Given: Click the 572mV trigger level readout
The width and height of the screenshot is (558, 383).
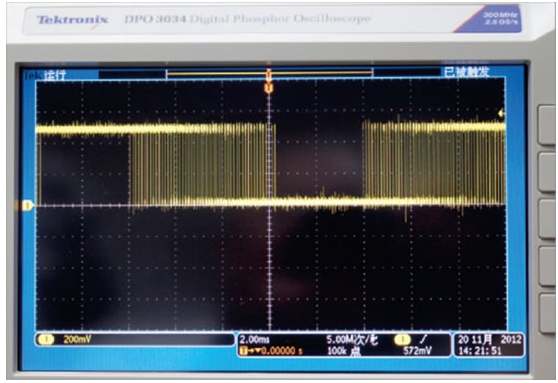Looking at the screenshot, I should pos(417,351).
